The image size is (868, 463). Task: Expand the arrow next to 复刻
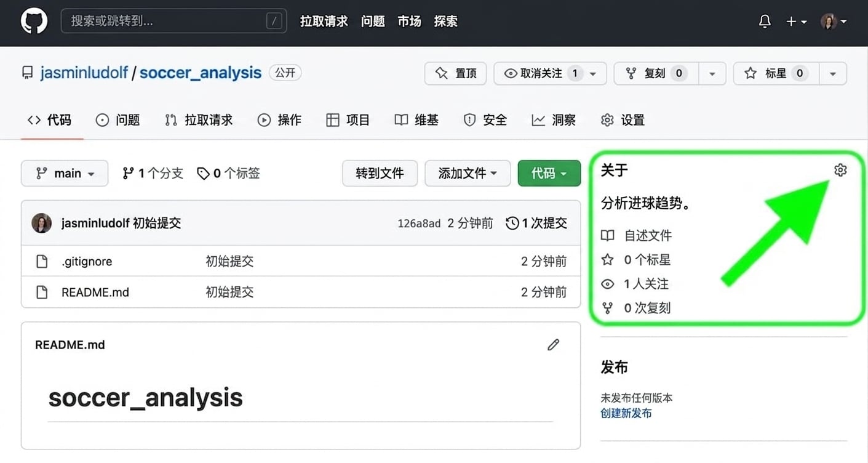[x=712, y=73]
